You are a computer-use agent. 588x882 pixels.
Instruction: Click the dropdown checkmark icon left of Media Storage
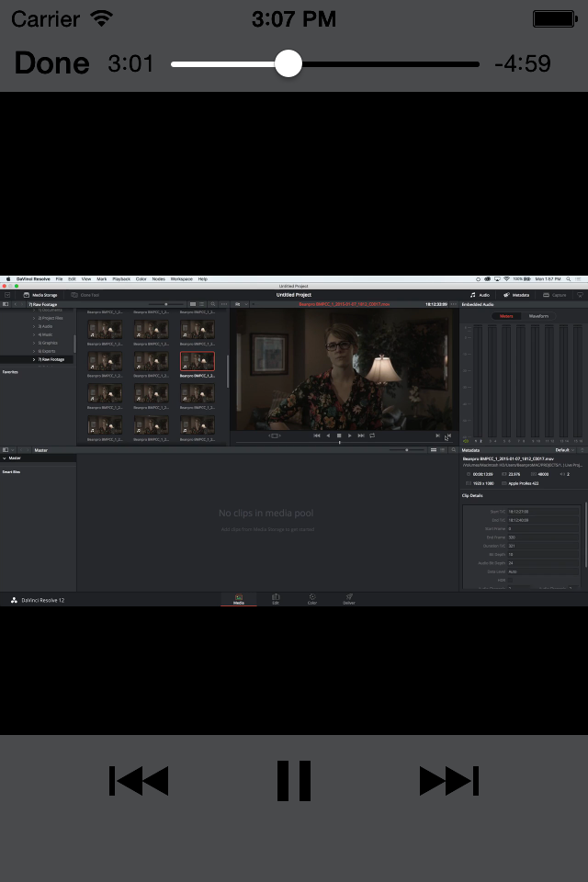pos(7,295)
